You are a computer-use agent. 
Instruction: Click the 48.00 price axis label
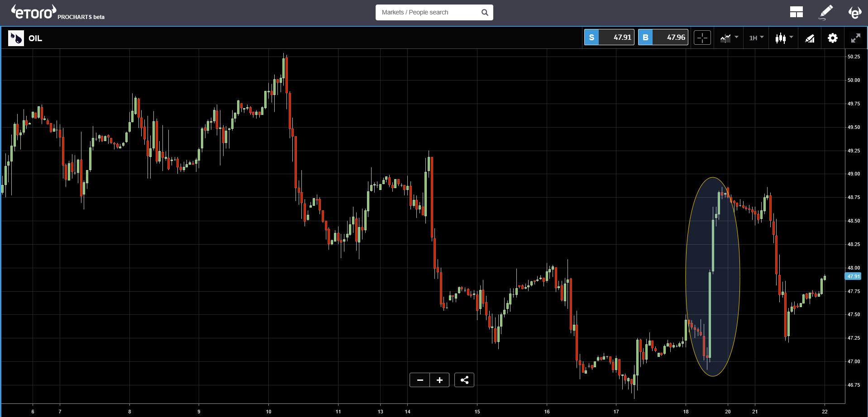854,268
